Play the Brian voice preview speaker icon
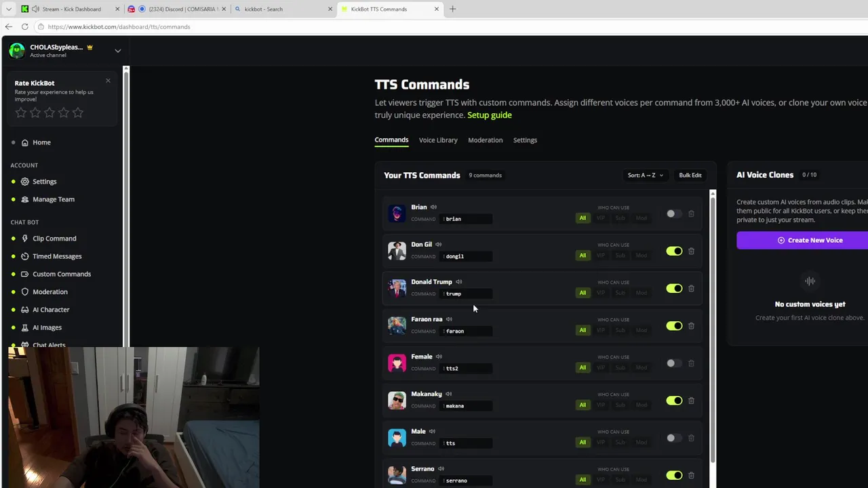Viewport: 868px width, 488px height. tap(433, 207)
